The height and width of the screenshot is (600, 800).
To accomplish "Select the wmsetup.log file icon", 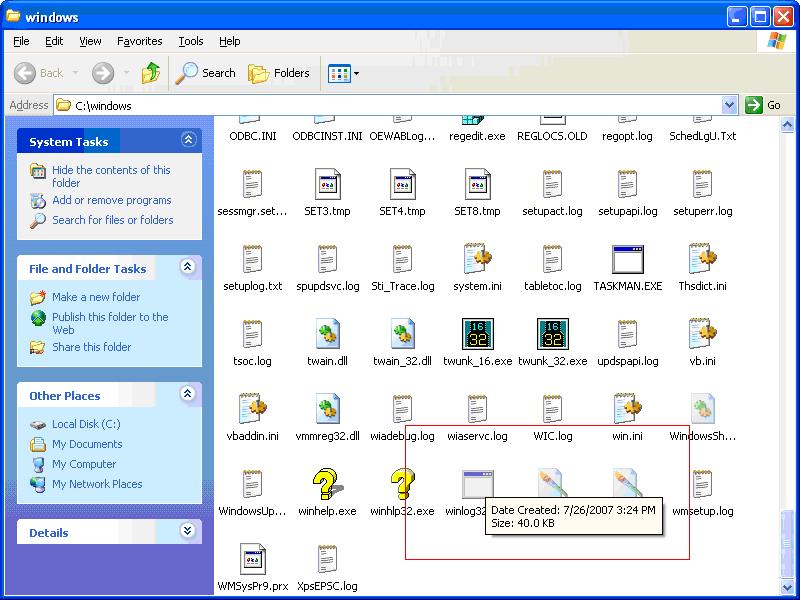I will tap(703, 484).
